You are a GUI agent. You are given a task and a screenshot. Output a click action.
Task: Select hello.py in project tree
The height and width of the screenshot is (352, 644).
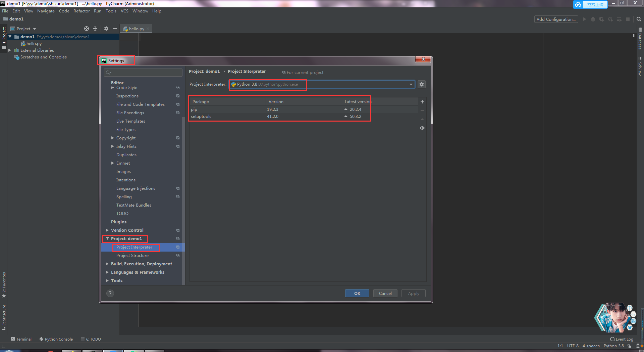click(x=31, y=44)
